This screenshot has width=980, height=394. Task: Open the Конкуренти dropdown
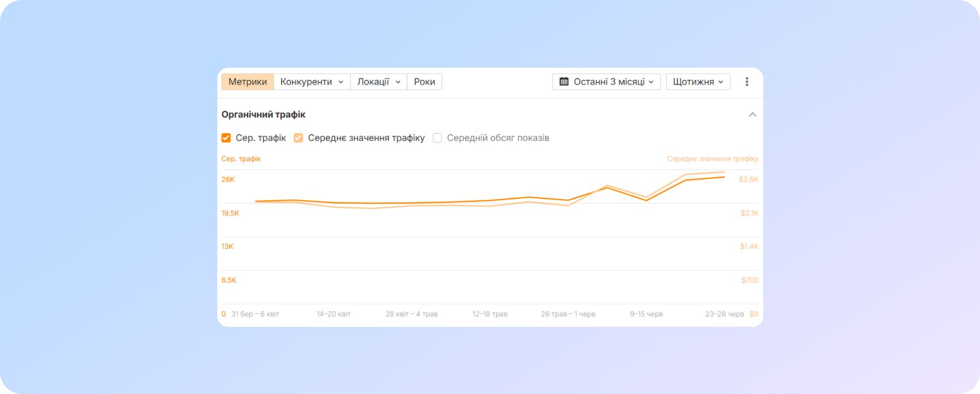(311, 82)
